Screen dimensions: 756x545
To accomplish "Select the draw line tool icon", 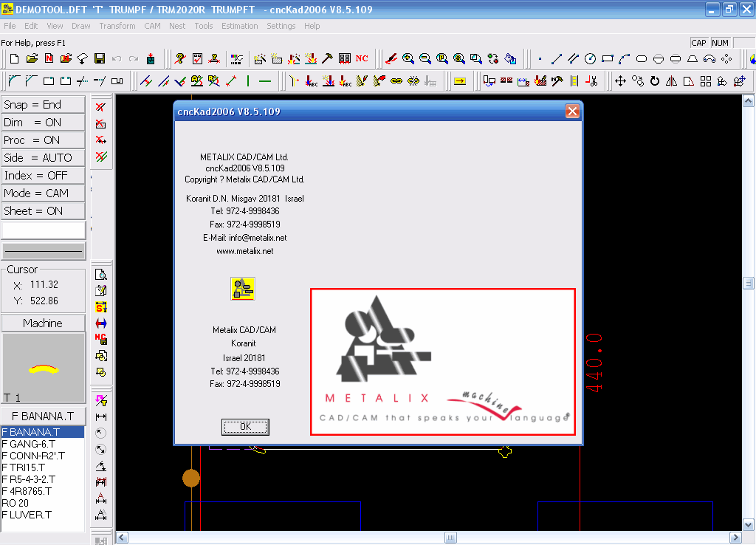I will pyautogui.click(x=557, y=59).
